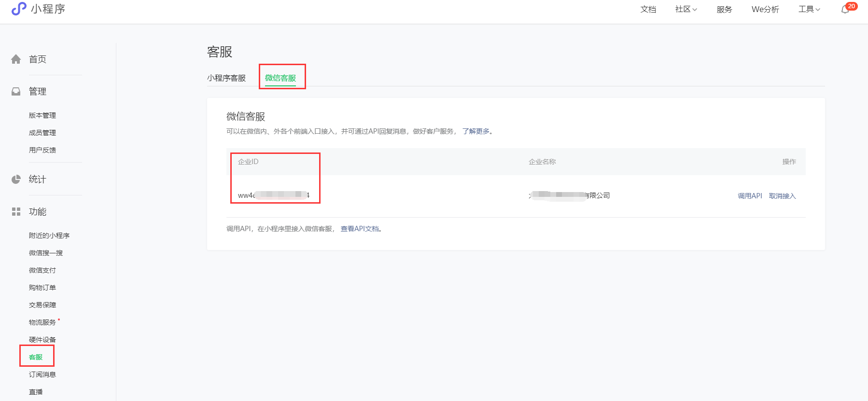The width and height of the screenshot is (868, 401).
Task: Open 统计 section in the sidebar
Action: click(x=38, y=179)
